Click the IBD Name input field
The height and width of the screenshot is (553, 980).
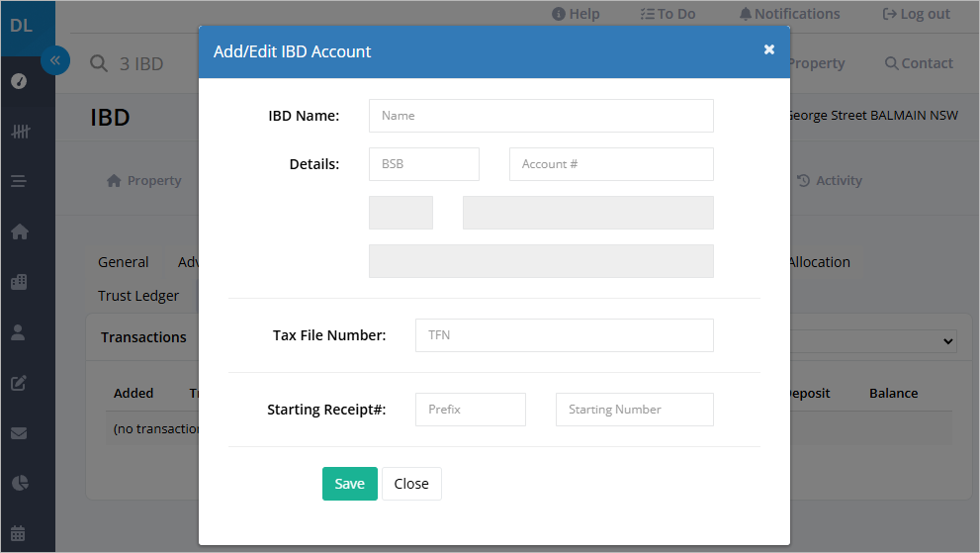(x=541, y=116)
